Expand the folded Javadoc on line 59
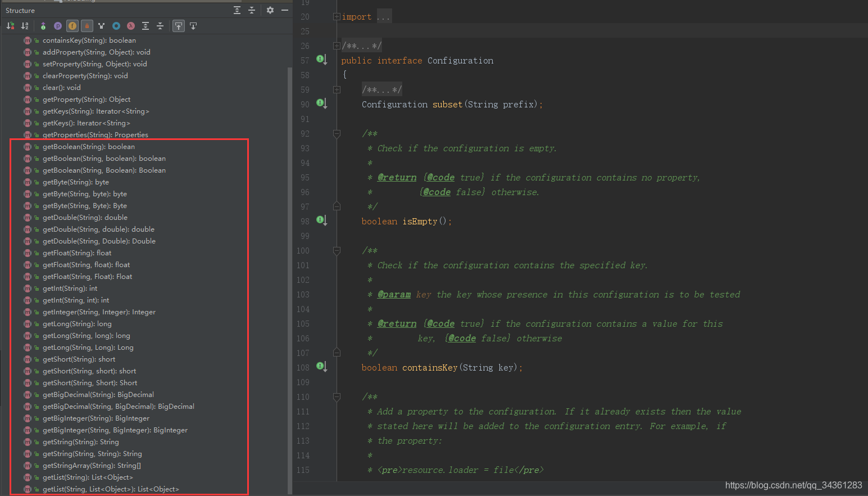This screenshot has height=496, width=868. [x=337, y=90]
